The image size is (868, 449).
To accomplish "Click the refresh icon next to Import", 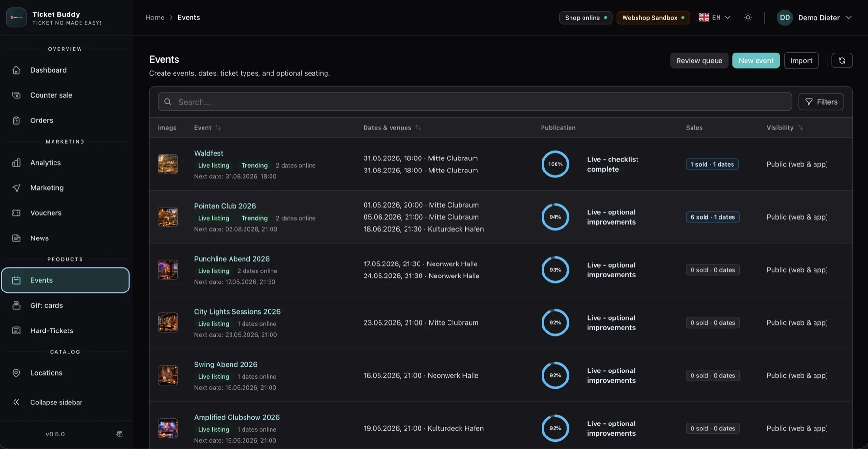I will [x=842, y=61].
